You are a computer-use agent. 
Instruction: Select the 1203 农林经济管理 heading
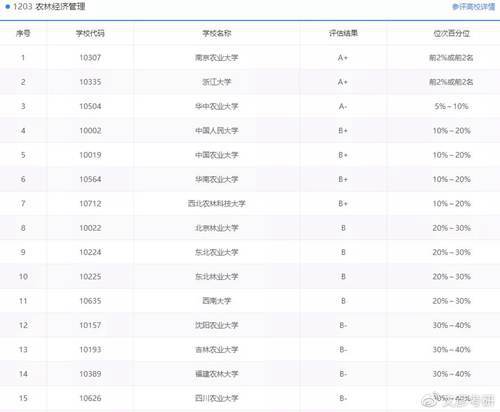(x=49, y=6)
